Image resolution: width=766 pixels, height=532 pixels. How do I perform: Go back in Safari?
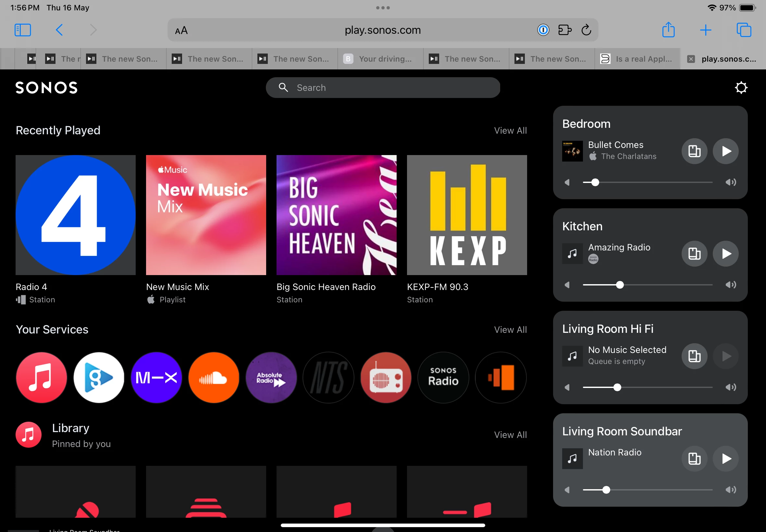[x=59, y=30]
